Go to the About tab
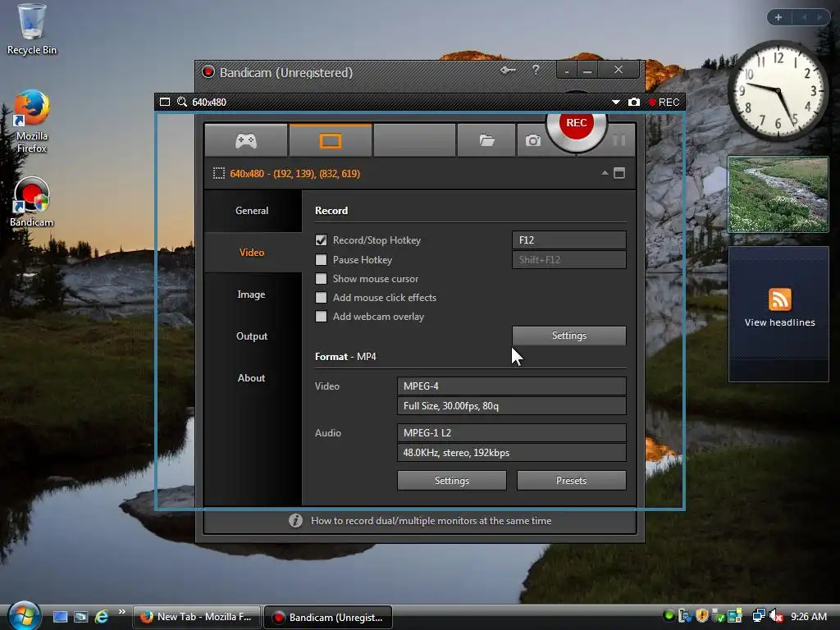This screenshot has height=630, width=840. coord(252,377)
